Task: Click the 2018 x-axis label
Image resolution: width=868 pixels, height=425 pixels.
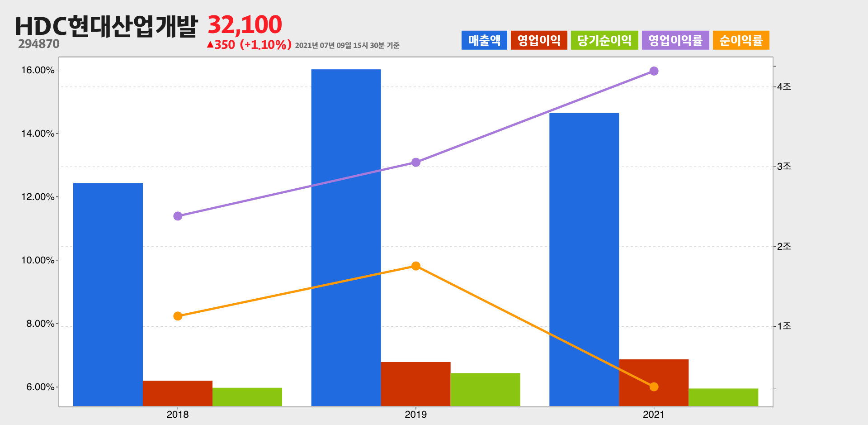Action: point(178,414)
